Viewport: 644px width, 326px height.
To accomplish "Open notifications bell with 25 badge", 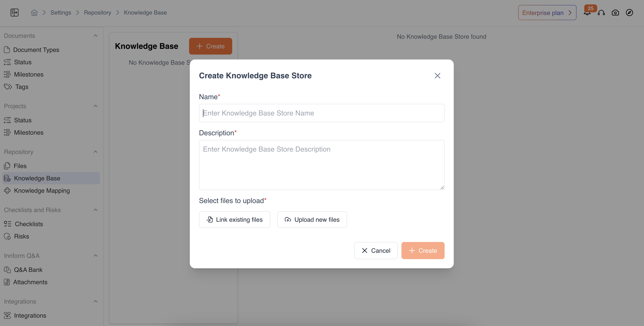I will [x=587, y=13].
